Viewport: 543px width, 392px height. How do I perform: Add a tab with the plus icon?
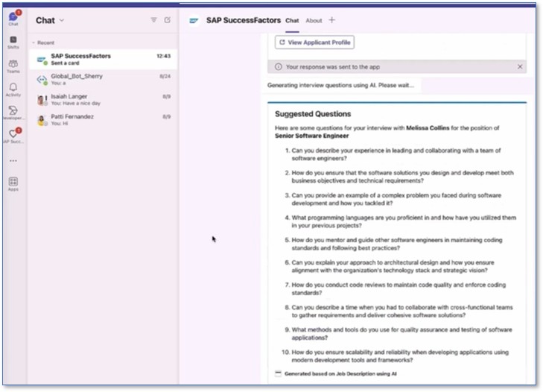(x=331, y=20)
